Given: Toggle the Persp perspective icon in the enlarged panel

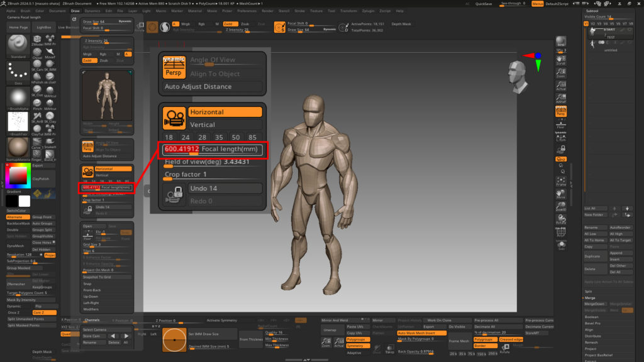Looking at the screenshot, I should coord(173,67).
